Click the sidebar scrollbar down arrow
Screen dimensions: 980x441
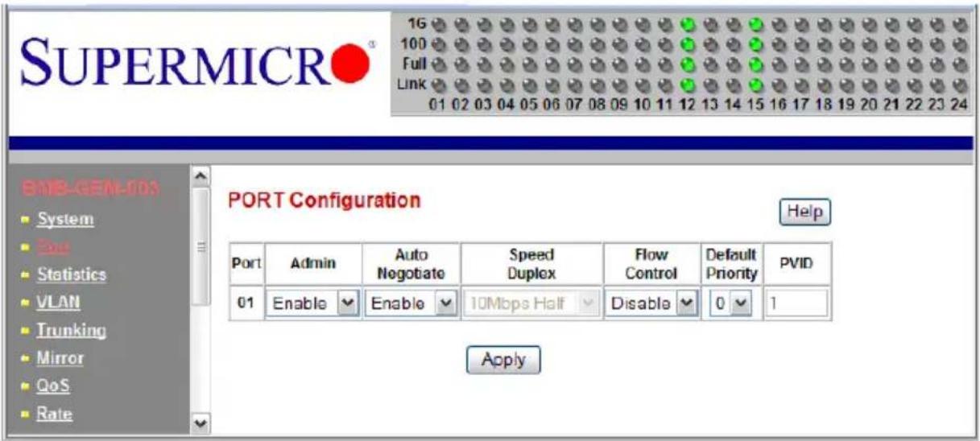201,423
